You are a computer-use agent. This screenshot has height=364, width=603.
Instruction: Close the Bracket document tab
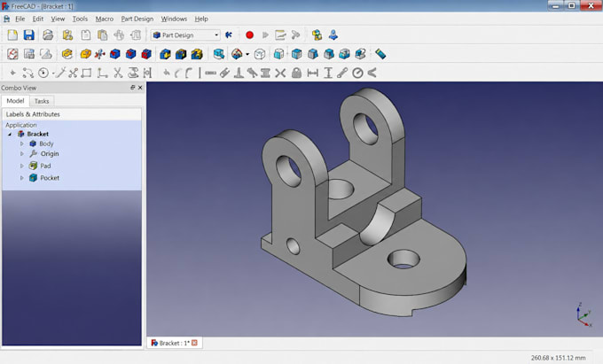(194, 343)
